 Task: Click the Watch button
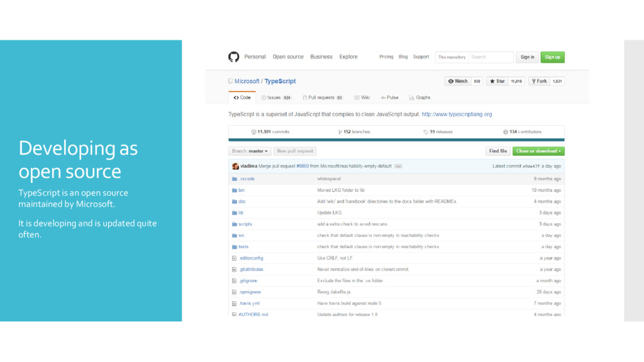[458, 81]
